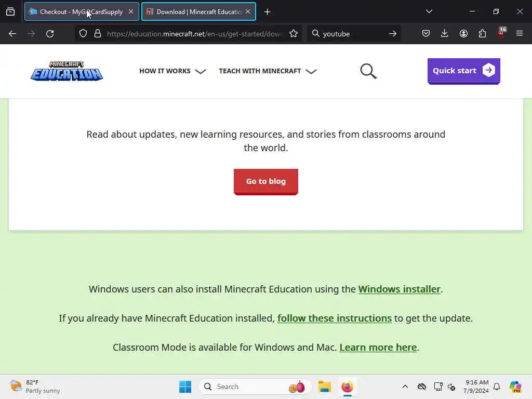Open the Downloads panel
This screenshot has height=399, width=532.
(x=445, y=34)
